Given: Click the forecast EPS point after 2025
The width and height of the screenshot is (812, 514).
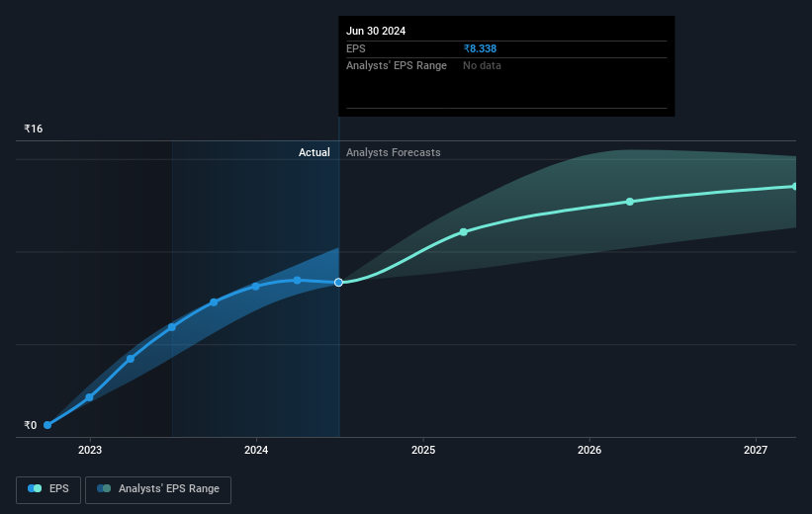Looking at the screenshot, I should click(464, 232).
